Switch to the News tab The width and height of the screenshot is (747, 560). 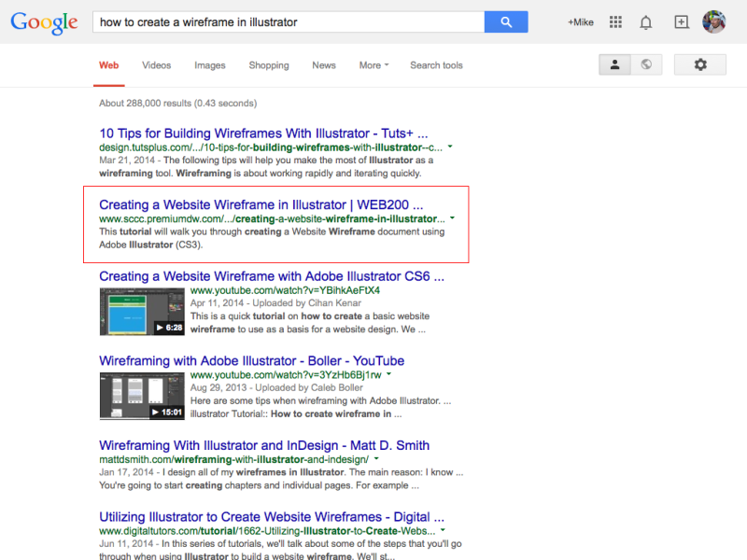[x=324, y=65]
